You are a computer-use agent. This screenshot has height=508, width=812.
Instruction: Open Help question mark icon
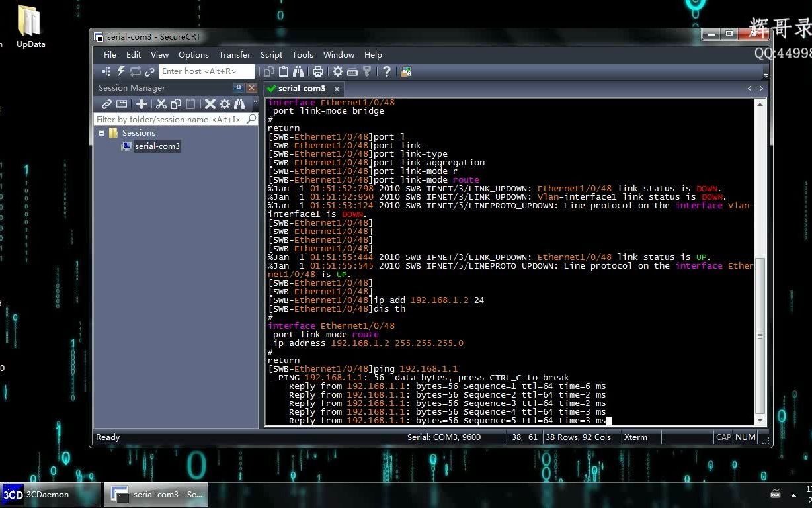pyautogui.click(x=387, y=71)
